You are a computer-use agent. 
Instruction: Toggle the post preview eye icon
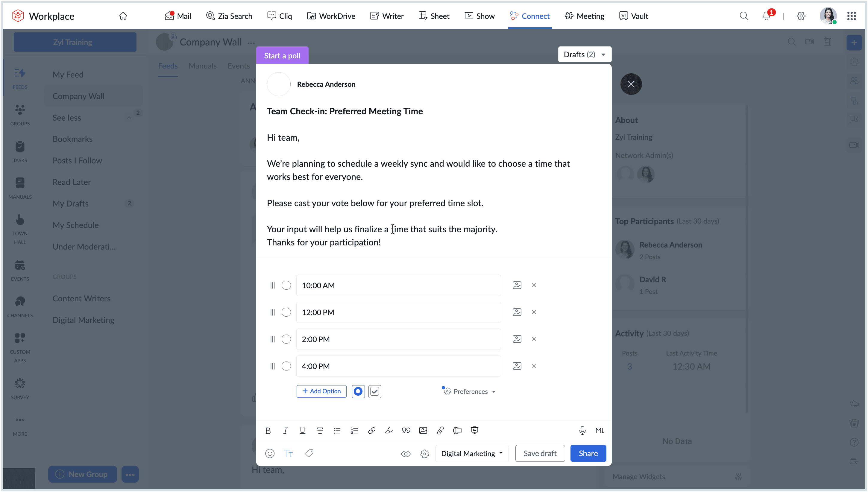(x=406, y=454)
